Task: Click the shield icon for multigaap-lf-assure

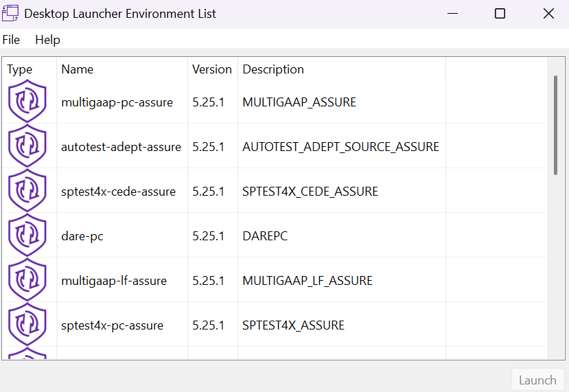Action: (x=27, y=280)
